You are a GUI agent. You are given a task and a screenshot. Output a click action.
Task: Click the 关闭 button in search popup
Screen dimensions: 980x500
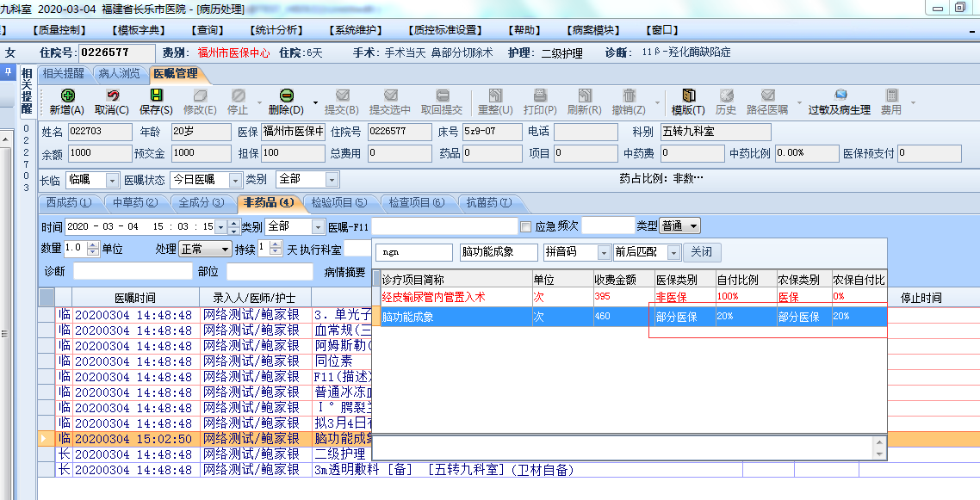702,252
